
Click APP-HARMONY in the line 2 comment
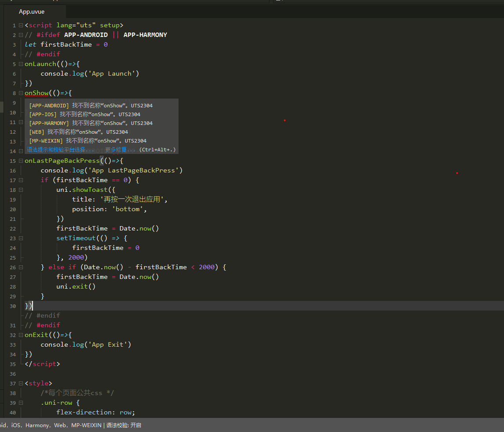pos(145,35)
